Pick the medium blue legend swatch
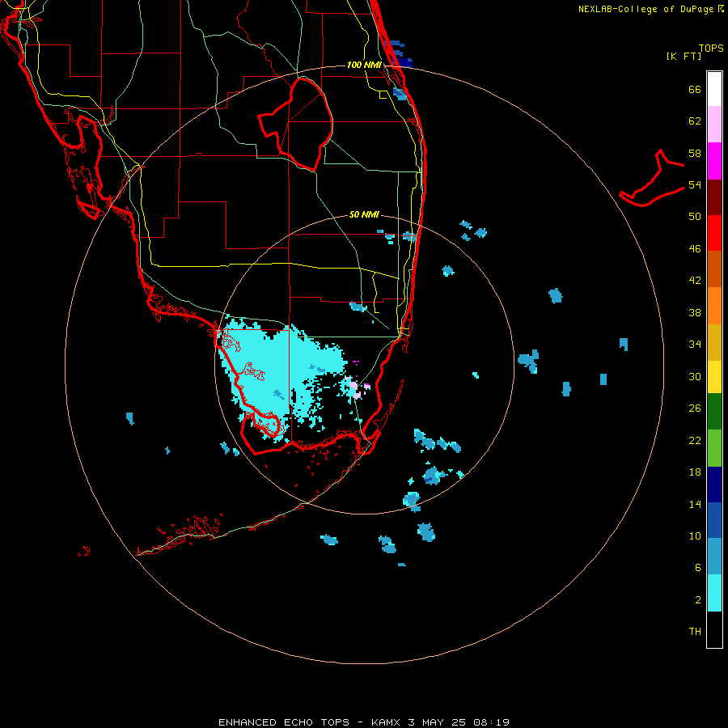Image resolution: width=728 pixels, height=728 pixels. [714, 520]
